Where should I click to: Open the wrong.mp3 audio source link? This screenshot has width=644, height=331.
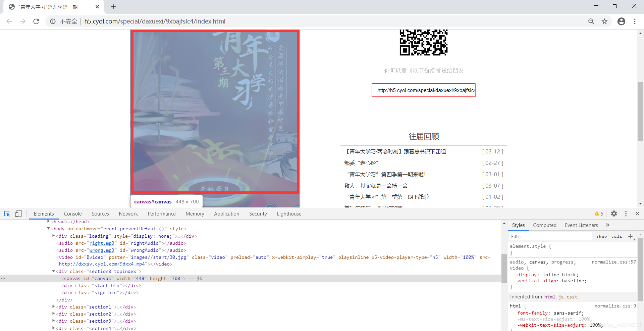pos(102,250)
